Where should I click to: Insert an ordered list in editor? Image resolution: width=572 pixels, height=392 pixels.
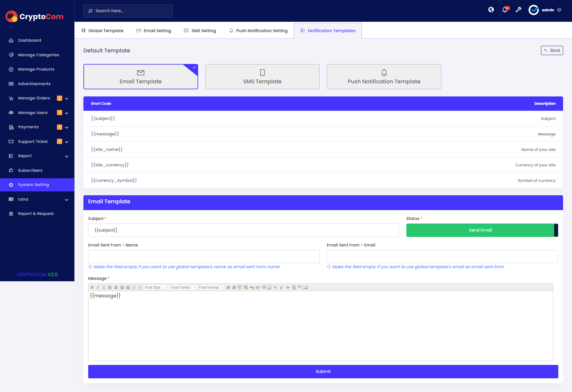pyautogui.click(x=134, y=287)
